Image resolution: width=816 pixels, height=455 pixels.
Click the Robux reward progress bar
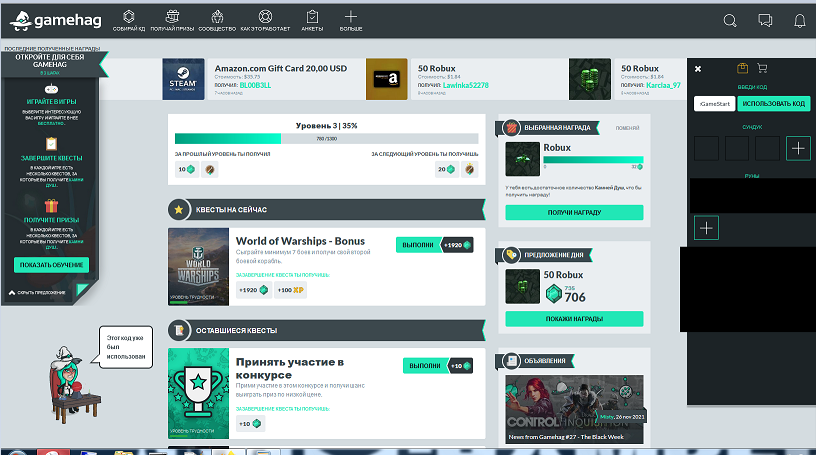tap(593, 160)
